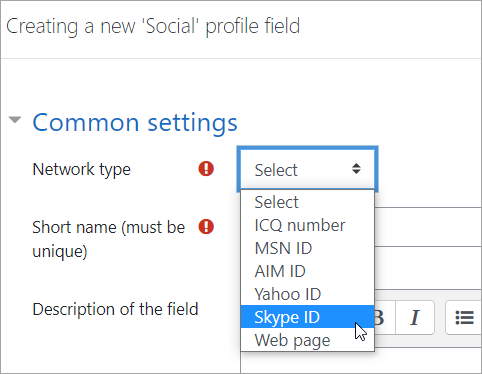Collapse the Common settings section triangle
Viewport: 482px width, 374px height.
(15, 119)
